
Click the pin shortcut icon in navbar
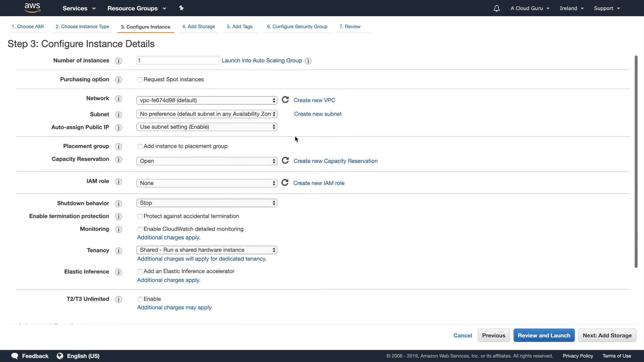[x=181, y=8]
